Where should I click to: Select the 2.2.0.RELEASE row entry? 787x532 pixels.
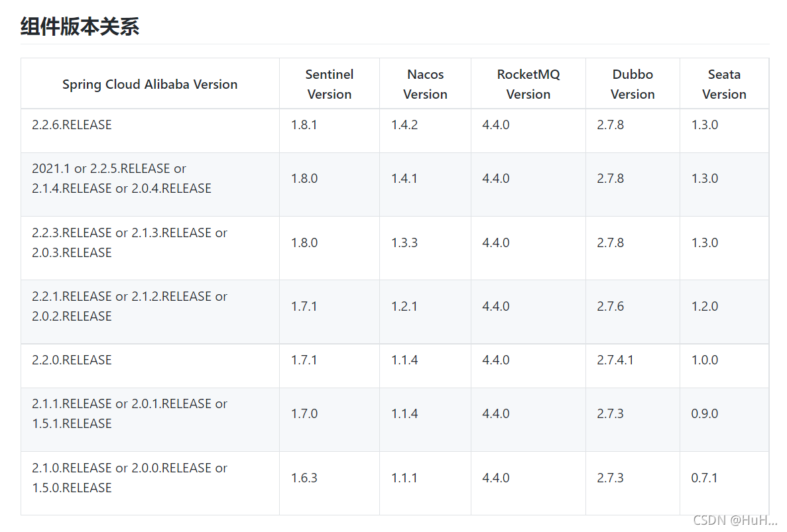click(72, 360)
